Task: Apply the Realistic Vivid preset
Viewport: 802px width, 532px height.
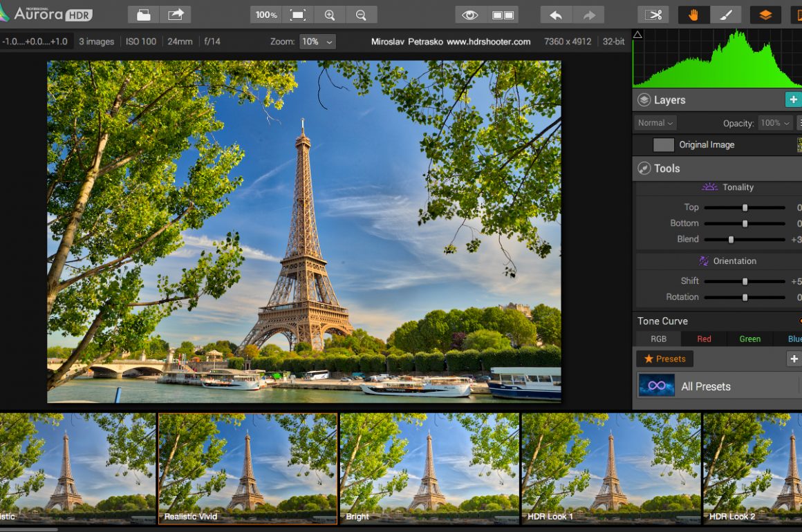Action: point(248,468)
